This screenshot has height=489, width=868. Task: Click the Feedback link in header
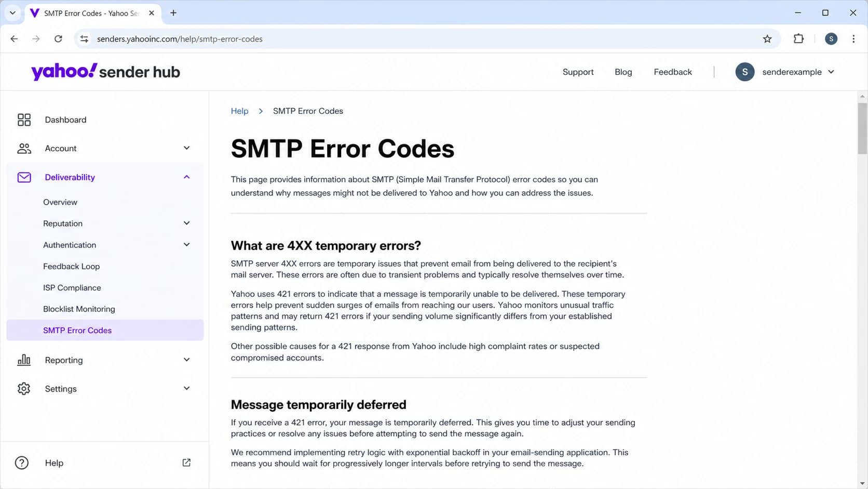673,72
